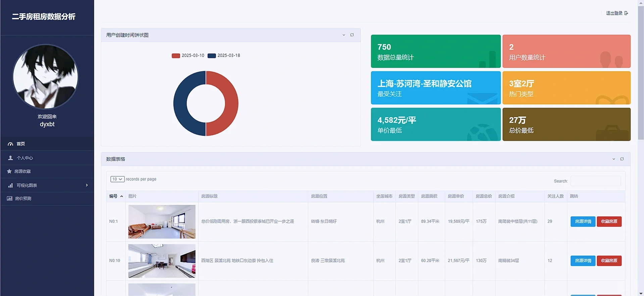This screenshot has width=644, height=296.
Task: Click the 27万 总价最低 card
Action: pos(566,124)
